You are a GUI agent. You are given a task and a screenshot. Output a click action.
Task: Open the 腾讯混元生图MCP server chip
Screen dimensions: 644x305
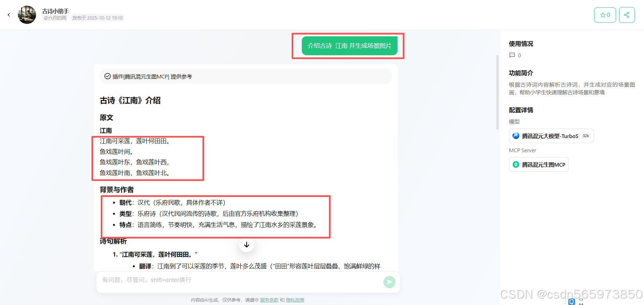(538, 165)
